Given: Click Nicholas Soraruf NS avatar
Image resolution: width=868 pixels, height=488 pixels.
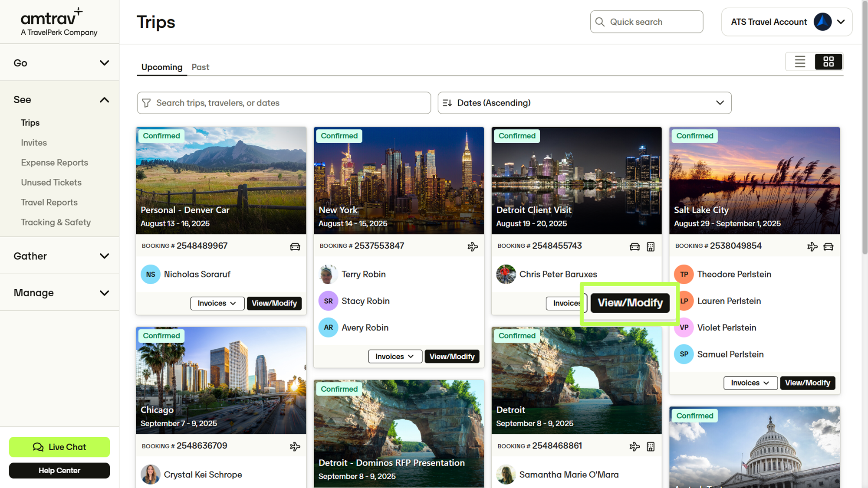Looking at the screenshot, I should coord(151,274).
